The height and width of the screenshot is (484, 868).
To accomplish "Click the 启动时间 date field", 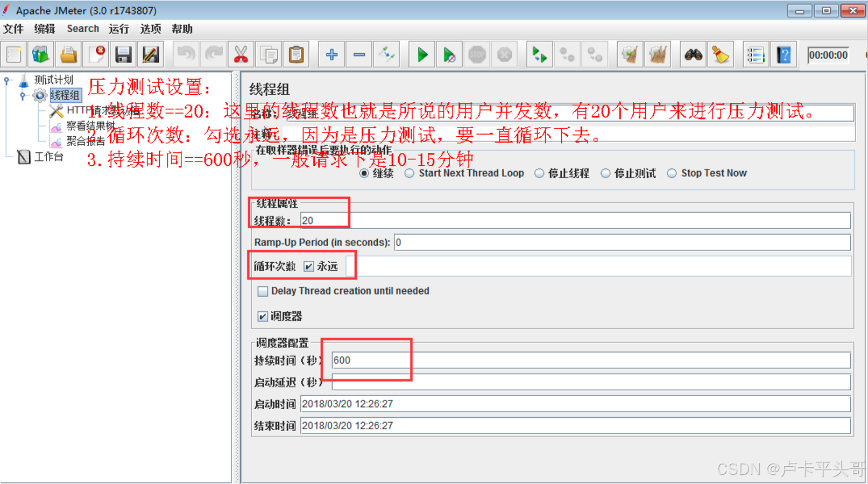I will (x=575, y=404).
